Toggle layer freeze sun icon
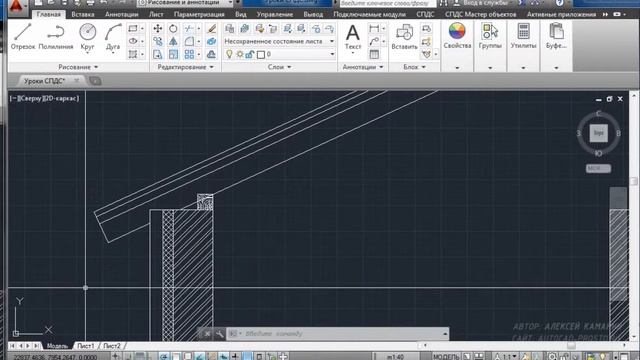Image resolution: width=640 pixels, height=360 pixels. (240, 54)
